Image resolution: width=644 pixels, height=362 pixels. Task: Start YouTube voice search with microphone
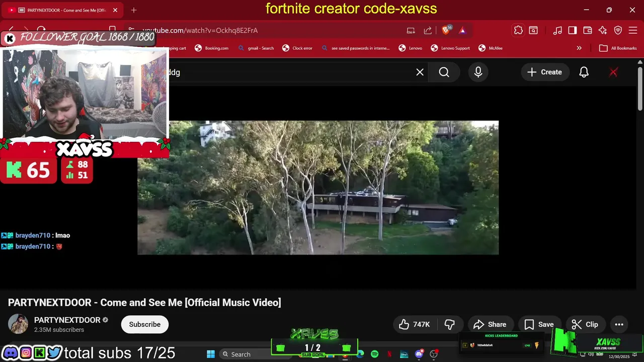point(478,72)
